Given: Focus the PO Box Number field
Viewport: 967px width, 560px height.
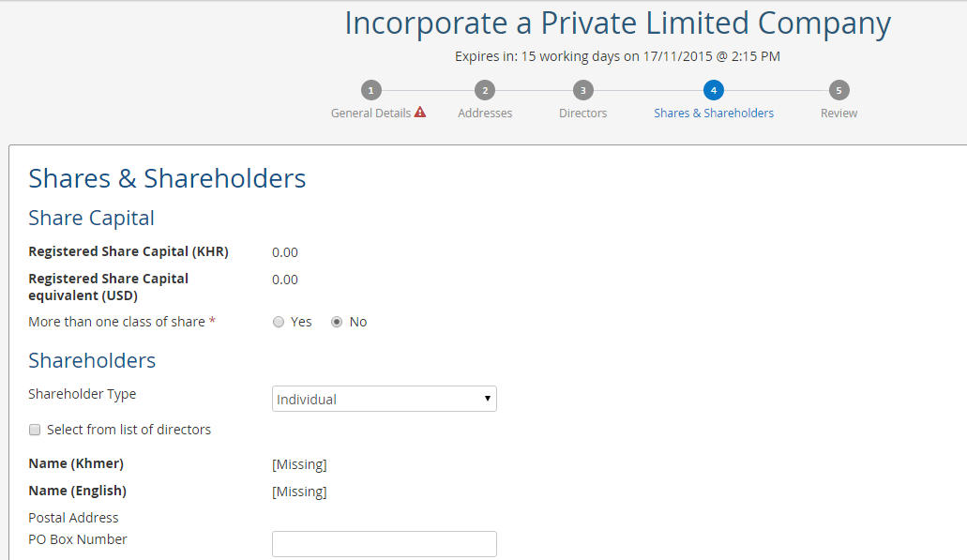Looking at the screenshot, I should [385, 544].
